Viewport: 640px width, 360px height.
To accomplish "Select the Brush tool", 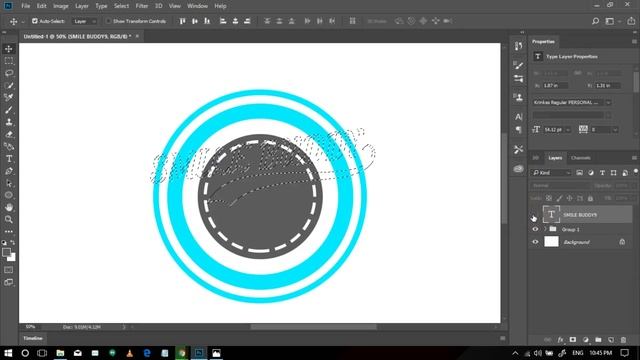I will point(9,110).
